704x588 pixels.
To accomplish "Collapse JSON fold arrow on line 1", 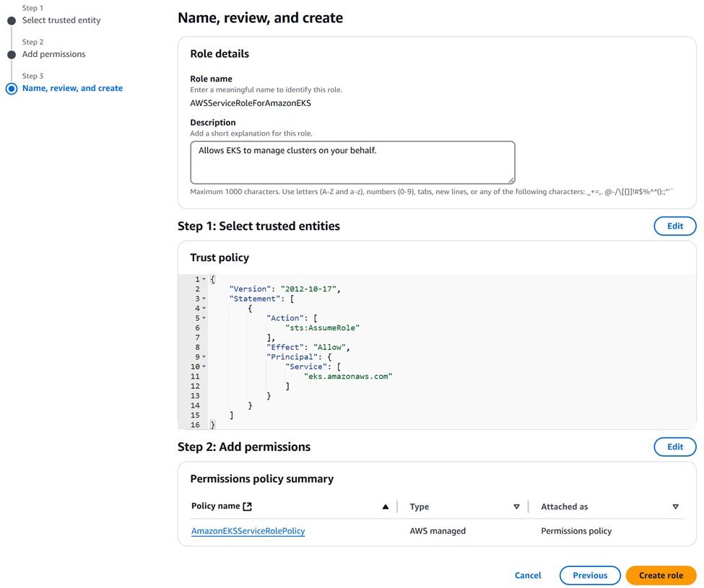I will (204, 279).
